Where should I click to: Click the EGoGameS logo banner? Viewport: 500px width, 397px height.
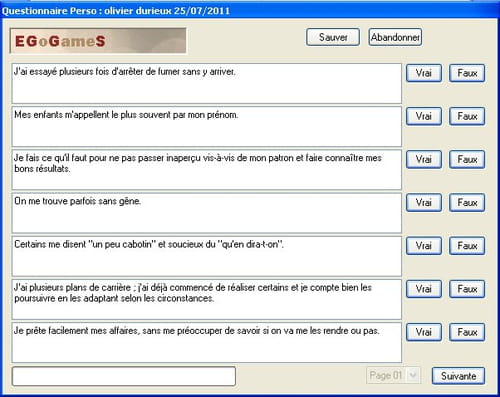click(98, 41)
